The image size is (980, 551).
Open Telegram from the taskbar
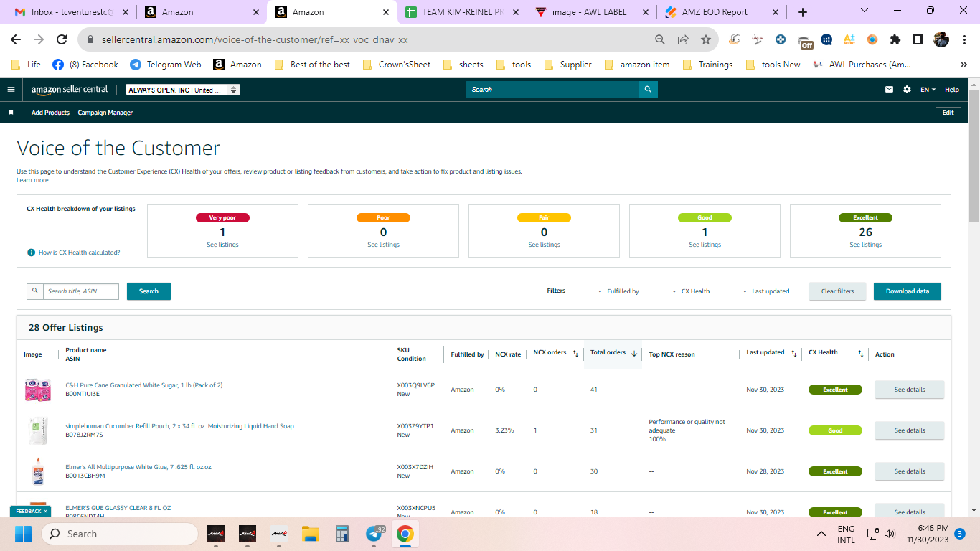click(x=374, y=534)
